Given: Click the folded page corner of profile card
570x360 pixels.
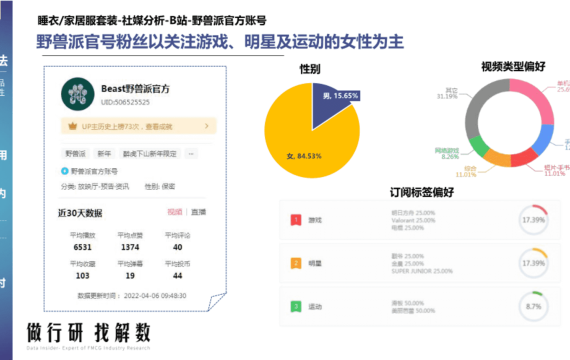Looking at the screenshot, I should [x=217, y=301].
